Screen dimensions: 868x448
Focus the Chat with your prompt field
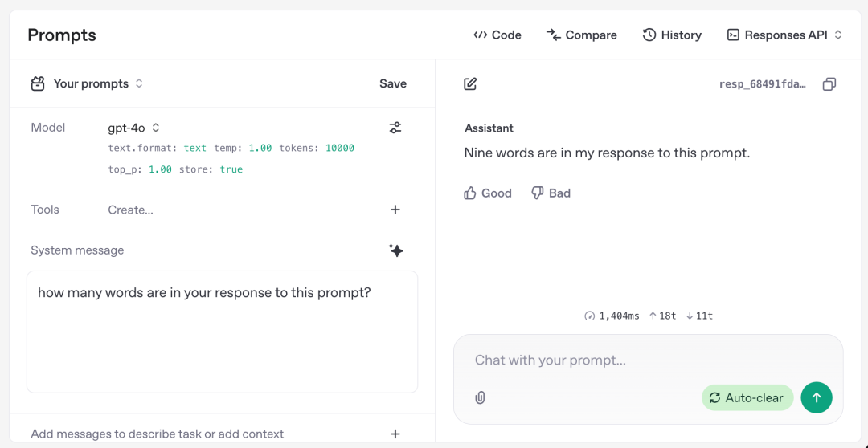[648, 360]
